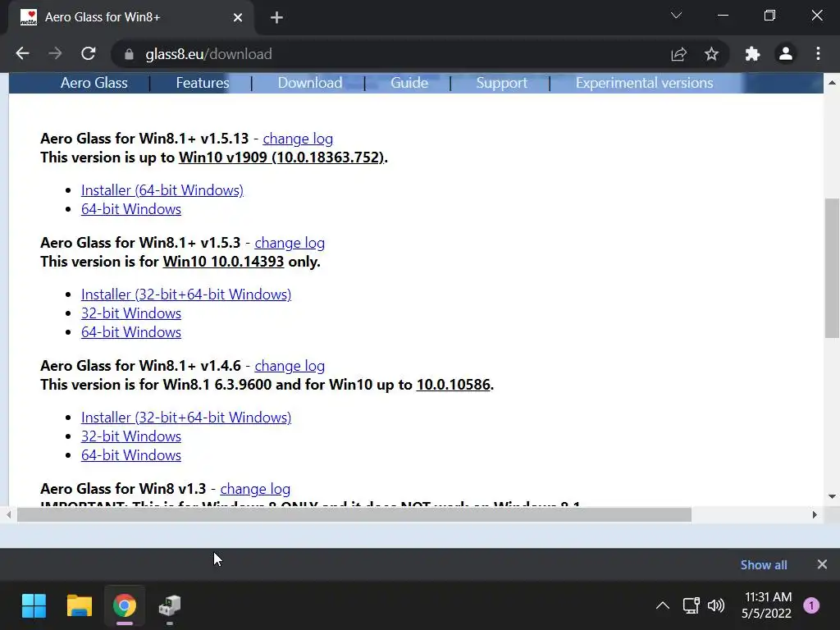840x630 pixels.
Task: Open change log for v1.5.13
Action: [x=298, y=139]
